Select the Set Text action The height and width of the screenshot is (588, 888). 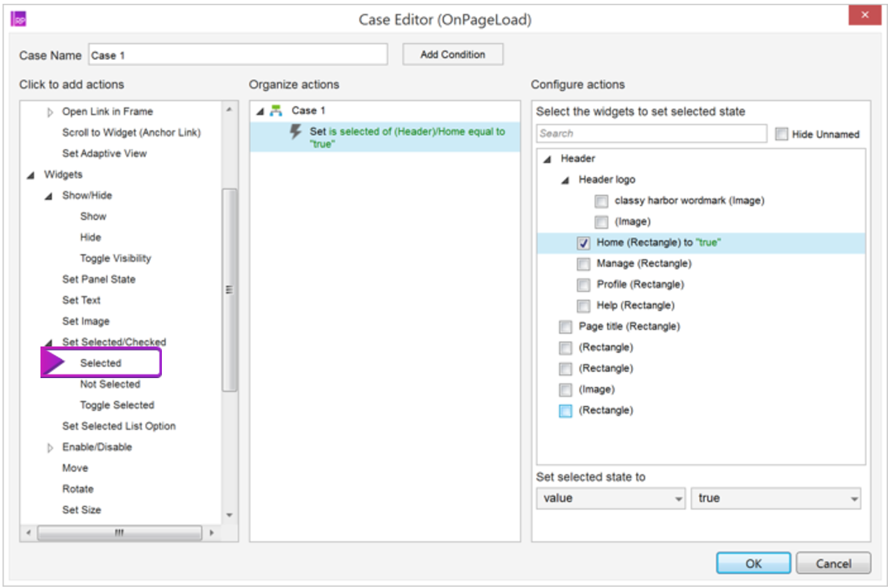[81, 300]
